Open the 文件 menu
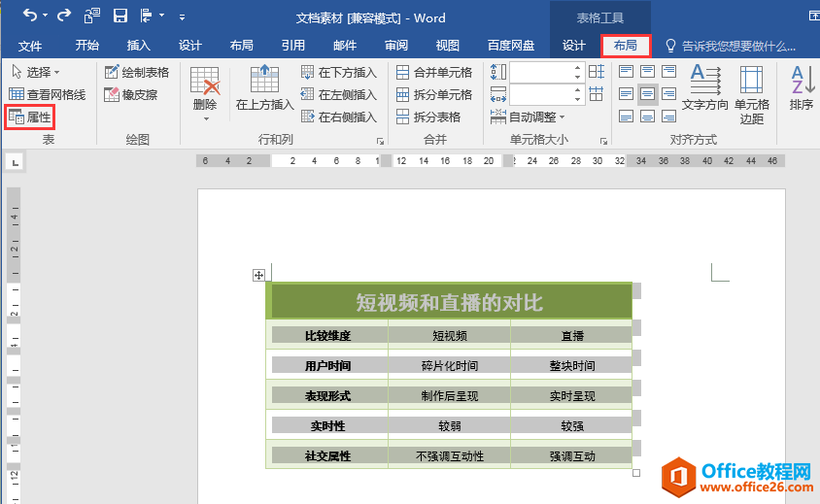Image resolution: width=820 pixels, height=504 pixels. (30, 46)
